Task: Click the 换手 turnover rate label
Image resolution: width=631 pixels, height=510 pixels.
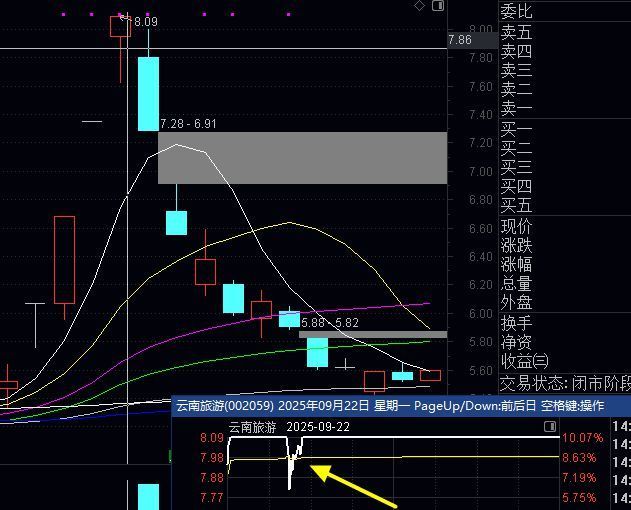Action: pos(517,323)
